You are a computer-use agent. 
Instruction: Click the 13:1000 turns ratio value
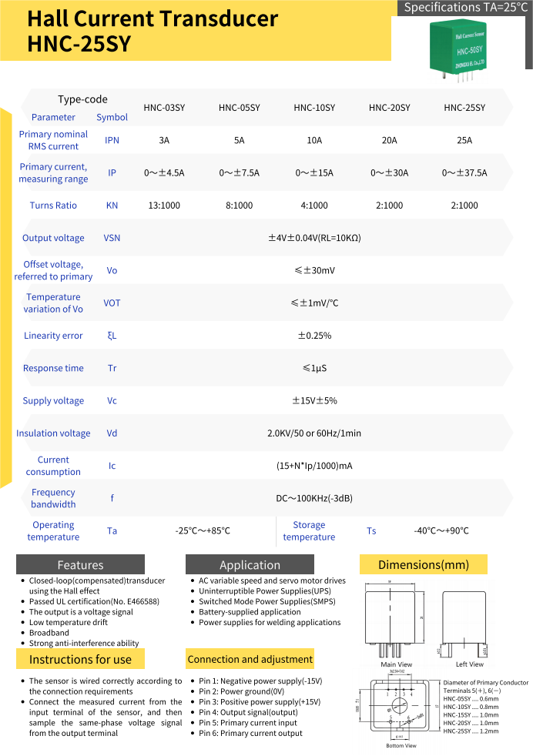(164, 206)
